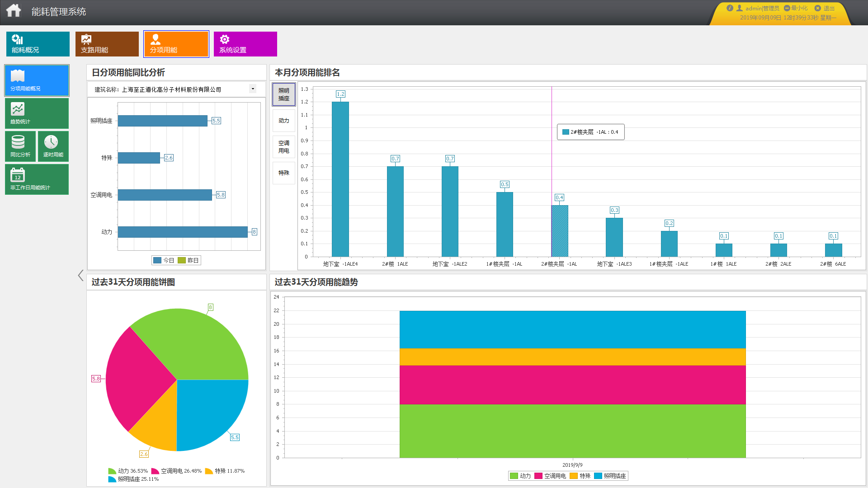Viewport: 868px width, 488px height.
Task: Click the home icon in header
Action: point(14,10)
